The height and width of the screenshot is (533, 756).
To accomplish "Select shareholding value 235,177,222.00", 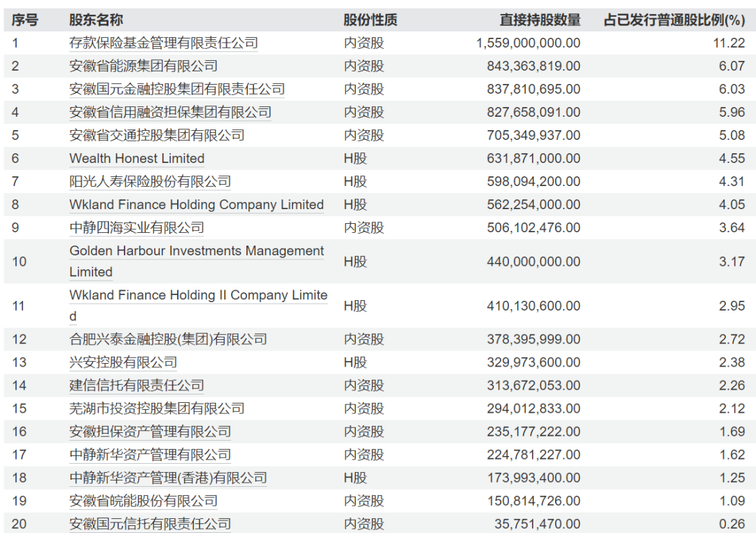I will coord(533,432).
